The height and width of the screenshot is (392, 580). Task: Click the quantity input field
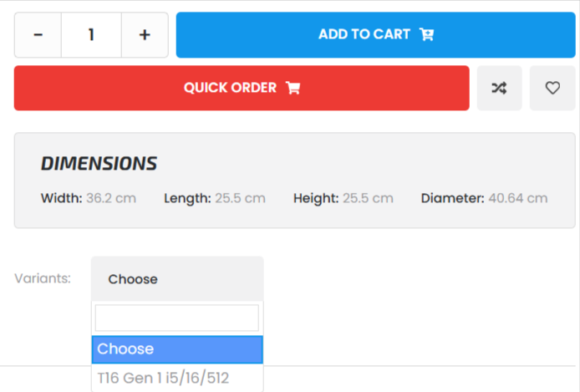pos(91,35)
